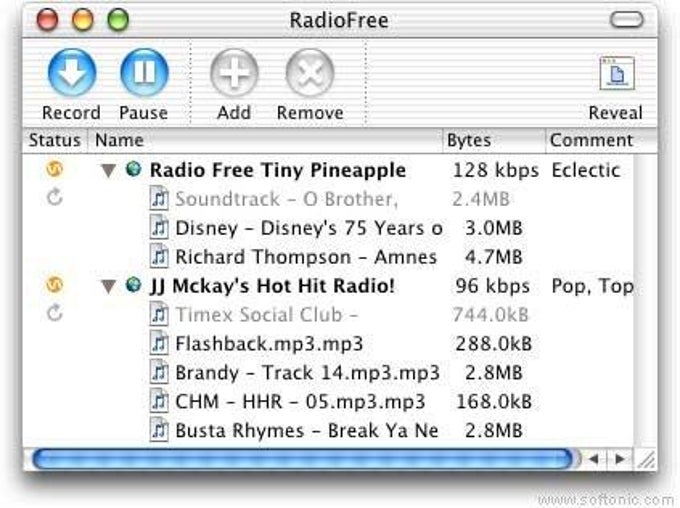Click music file icon for Disney's 75 Years
Screen dimensions: 680x508
pyautogui.click(x=159, y=227)
